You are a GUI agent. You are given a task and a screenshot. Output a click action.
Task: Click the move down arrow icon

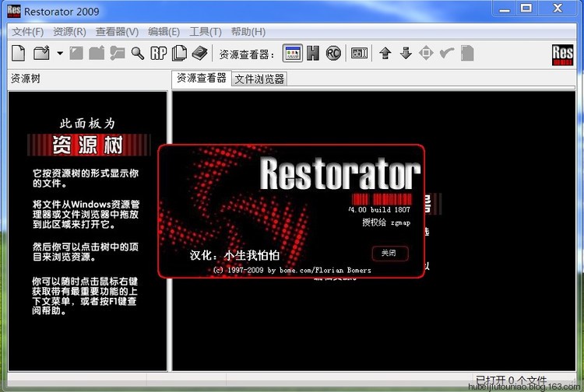[x=406, y=53]
